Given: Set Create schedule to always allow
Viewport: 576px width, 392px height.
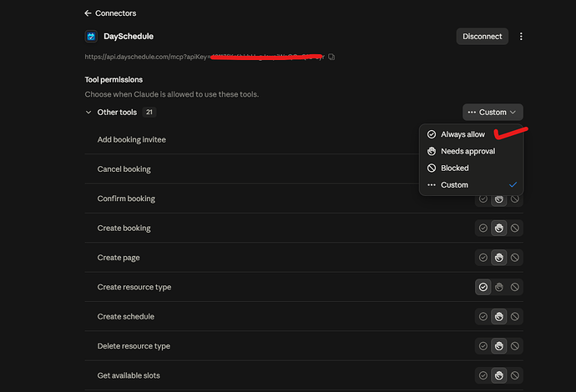Looking at the screenshot, I should coord(483,316).
